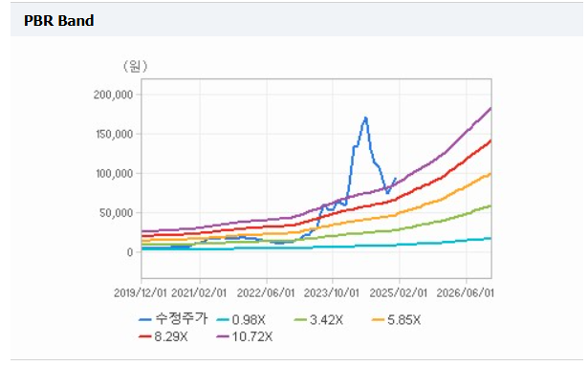Click the 100,000 y-axis label
Image resolution: width=588 pixels, height=366 pixels.
point(115,173)
